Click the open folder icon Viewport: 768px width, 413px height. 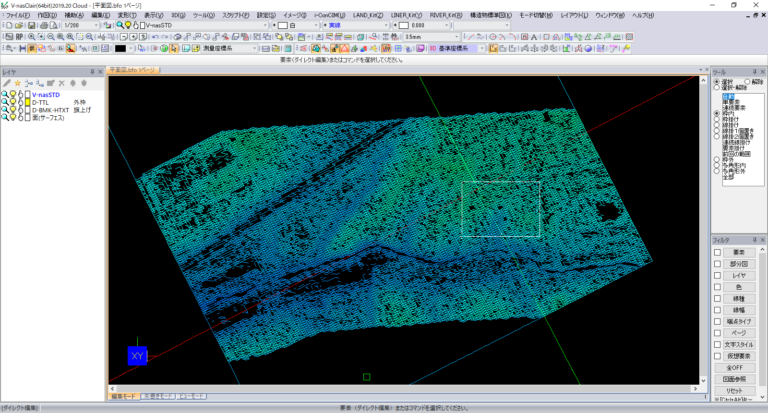[x=19, y=26]
